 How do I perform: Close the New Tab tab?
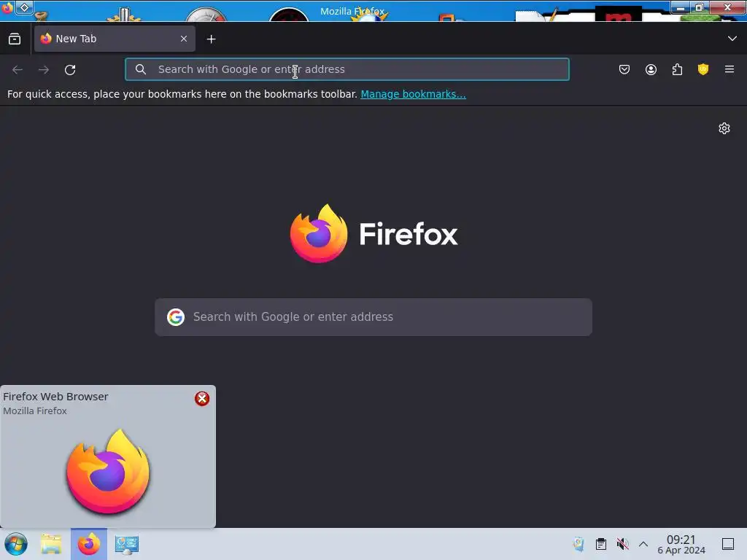coord(184,39)
